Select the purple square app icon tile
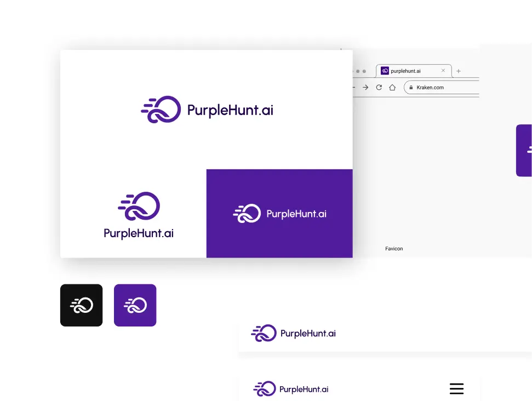Viewport: 532px width, 401px height. [135, 305]
